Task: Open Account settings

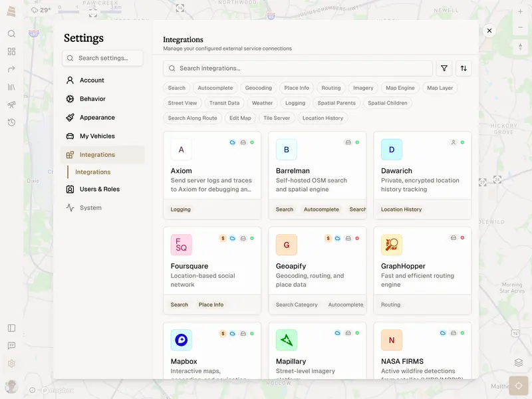Action: (x=103, y=80)
